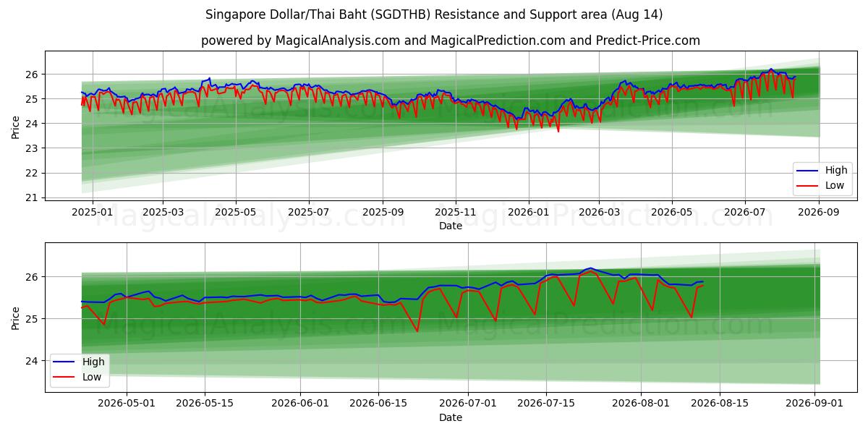Click the '24' y-axis tick in the bottom chart

[33, 361]
